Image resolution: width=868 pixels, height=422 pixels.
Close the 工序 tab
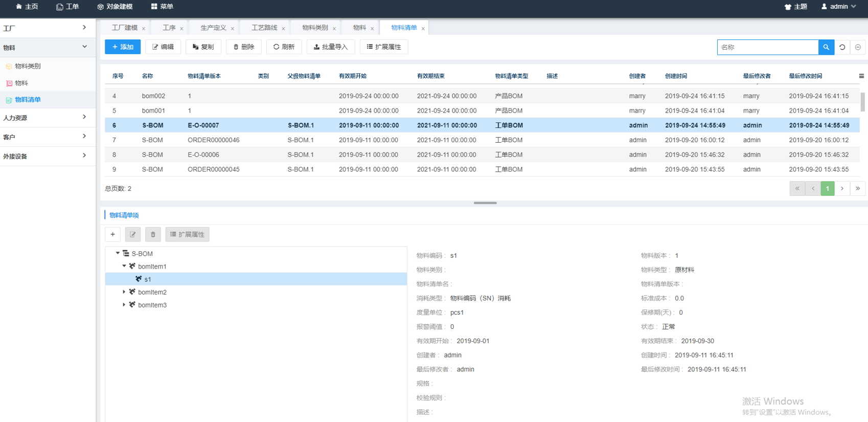(181, 29)
